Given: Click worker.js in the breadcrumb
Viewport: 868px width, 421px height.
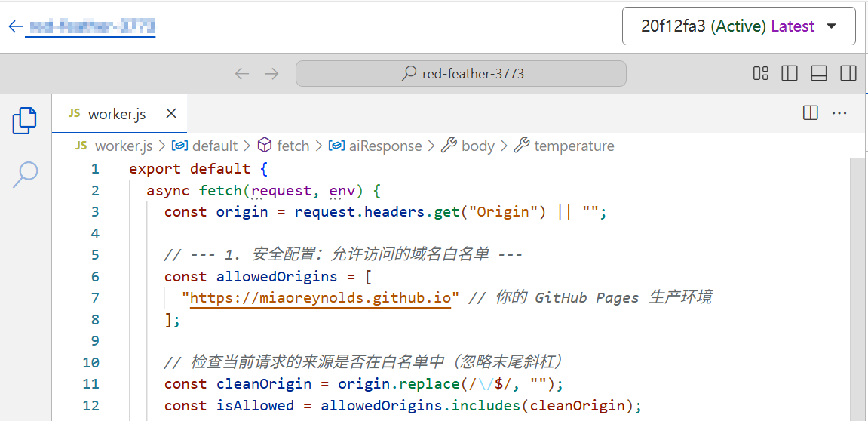Looking at the screenshot, I should [x=124, y=146].
